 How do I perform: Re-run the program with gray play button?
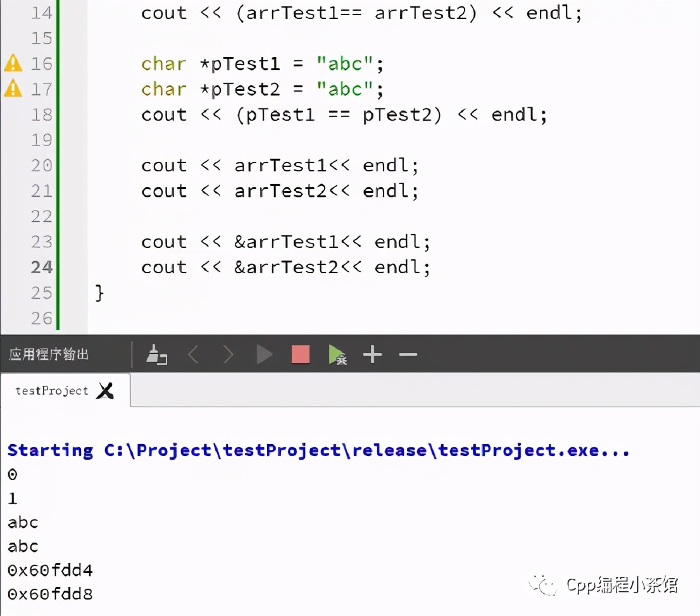point(265,355)
